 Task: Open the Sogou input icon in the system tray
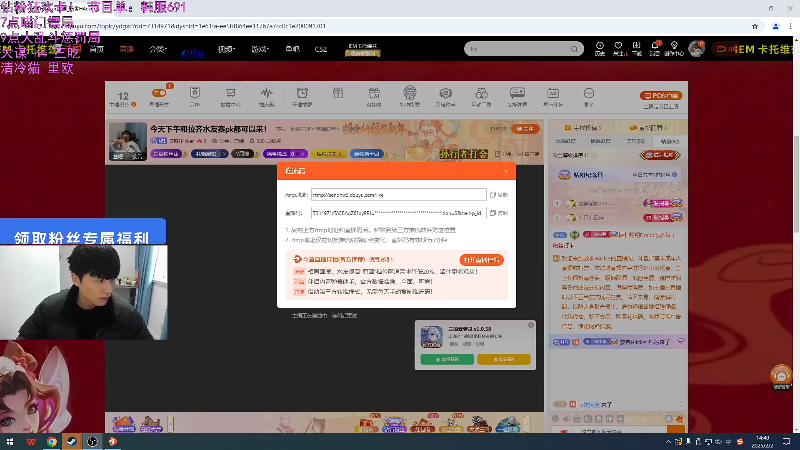tap(740, 442)
